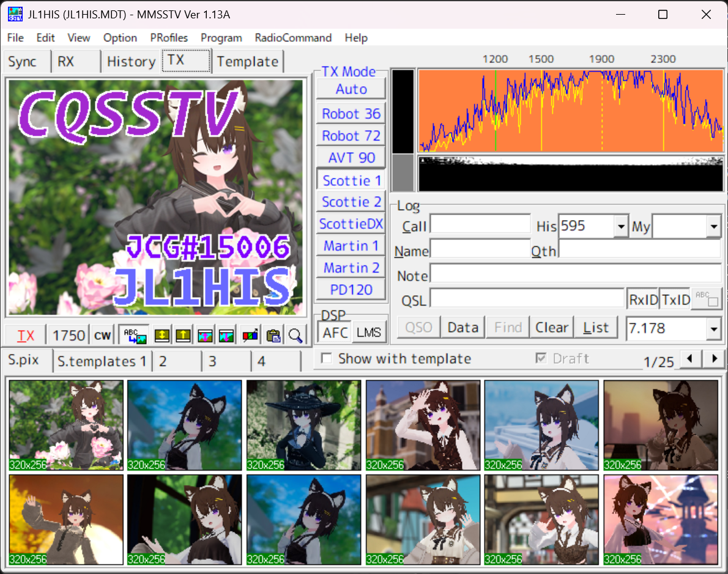The image size is (728, 574).
Task: Click the text-to-image template overlay icon
Action: tap(134, 335)
